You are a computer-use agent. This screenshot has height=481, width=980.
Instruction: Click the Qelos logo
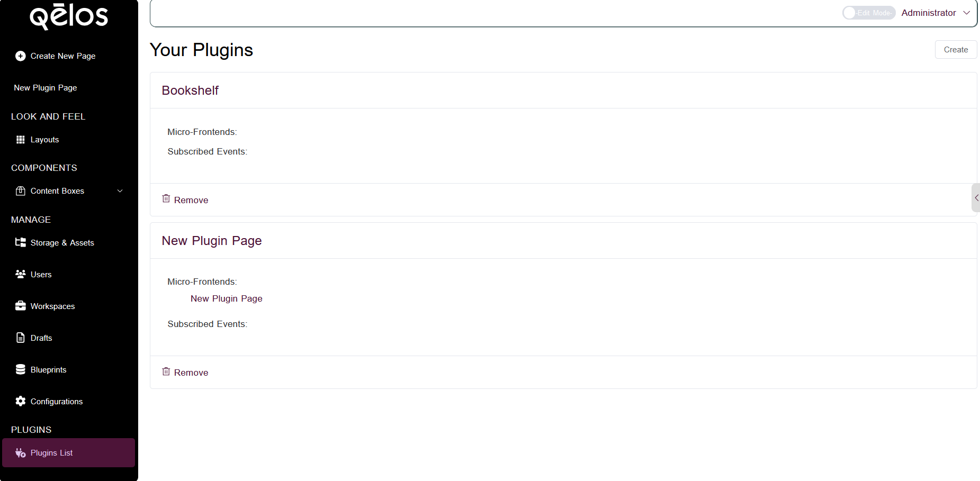(x=69, y=16)
